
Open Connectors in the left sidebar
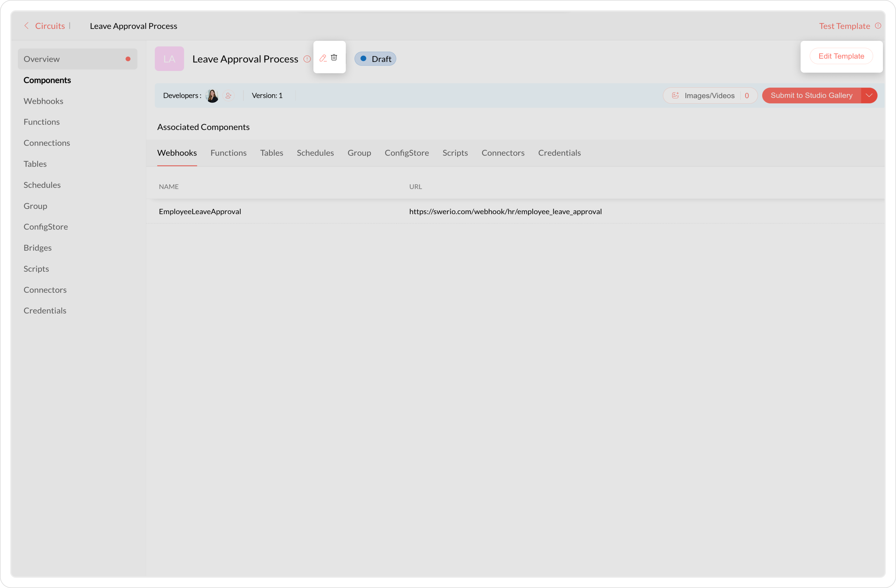(x=45, y=290)
